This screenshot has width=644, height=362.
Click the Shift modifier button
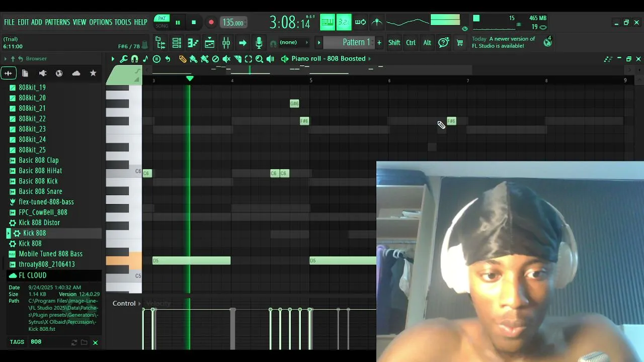[x=394, y=43]
